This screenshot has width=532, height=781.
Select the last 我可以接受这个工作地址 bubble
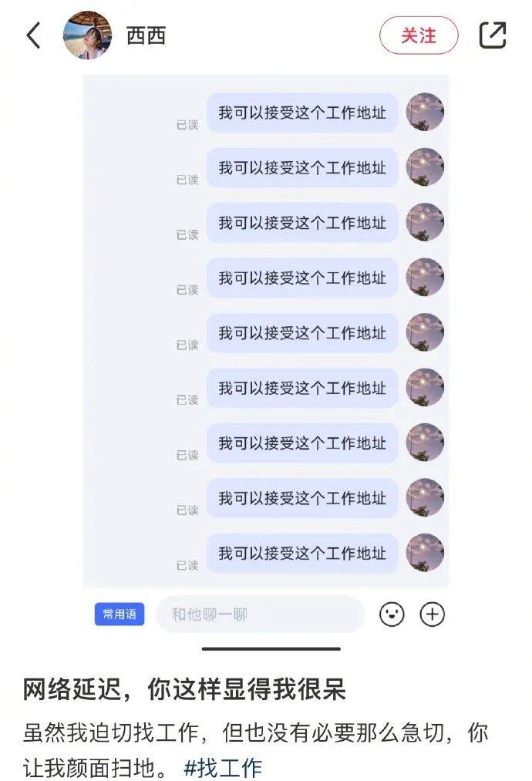pyautogui.click(x=302, y=554)
